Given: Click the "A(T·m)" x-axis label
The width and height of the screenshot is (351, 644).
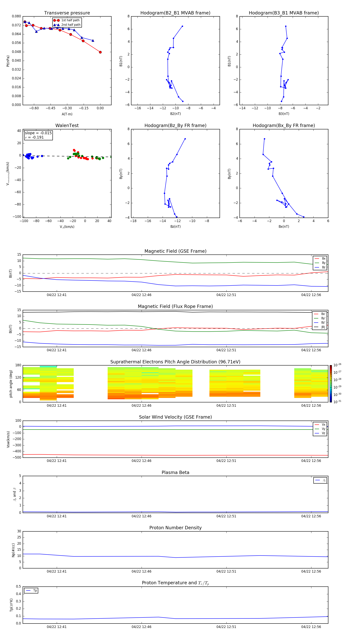Looking at the screenshot, I should coord(67,114).
